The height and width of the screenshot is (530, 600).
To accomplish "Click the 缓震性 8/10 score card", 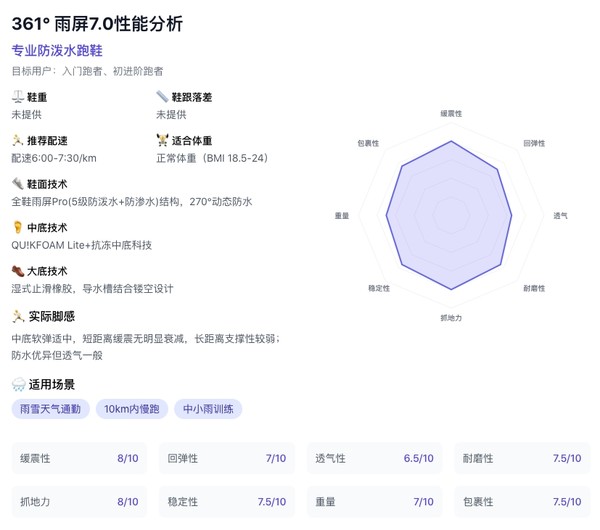I will [79, 458].
